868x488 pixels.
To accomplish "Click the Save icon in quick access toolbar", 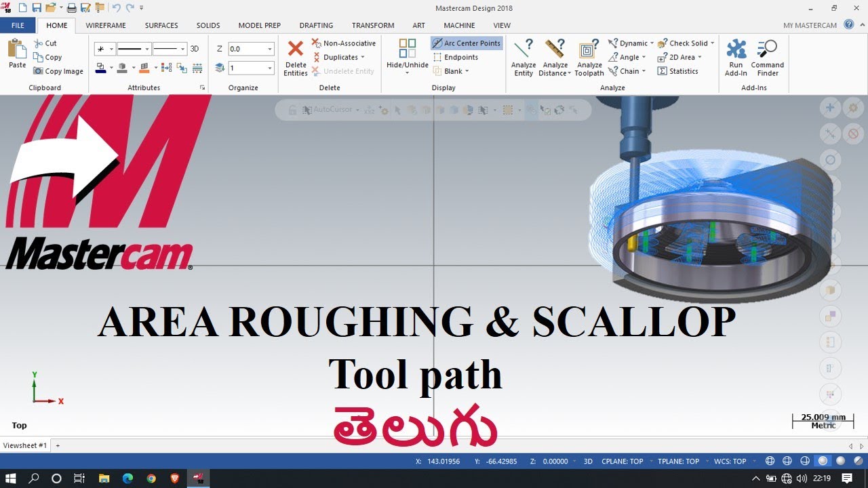I will [x=37, y=8].
